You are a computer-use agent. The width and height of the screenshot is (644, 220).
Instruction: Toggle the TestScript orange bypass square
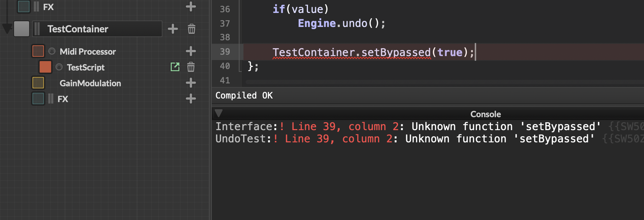[x=45, y=67]
